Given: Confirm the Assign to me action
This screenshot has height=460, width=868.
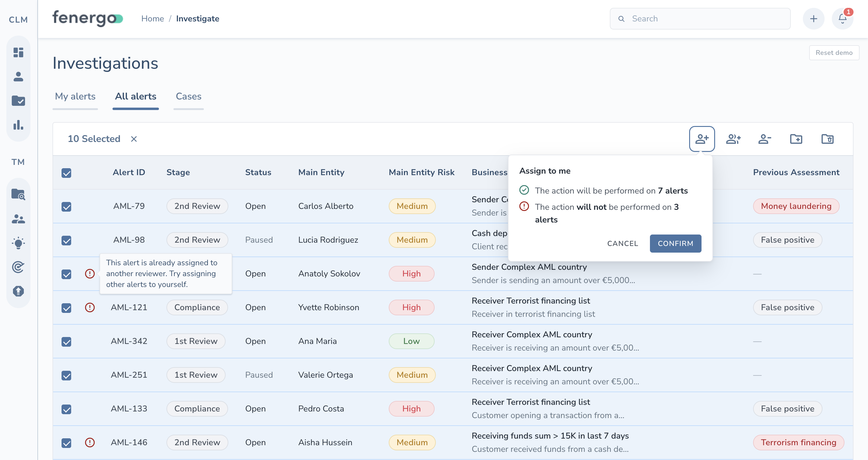Looking at the screenshot, I should tap(675, 243).
